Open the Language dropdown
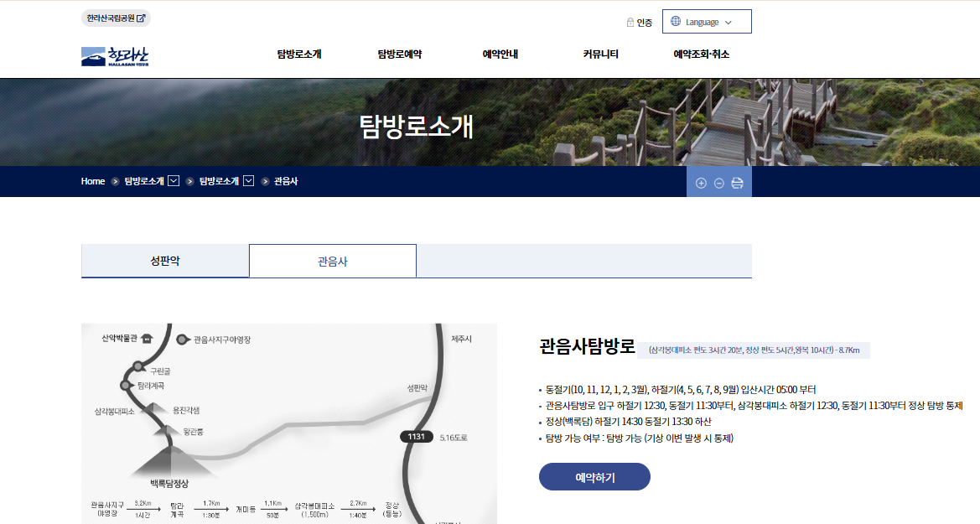 coord(707,21)
